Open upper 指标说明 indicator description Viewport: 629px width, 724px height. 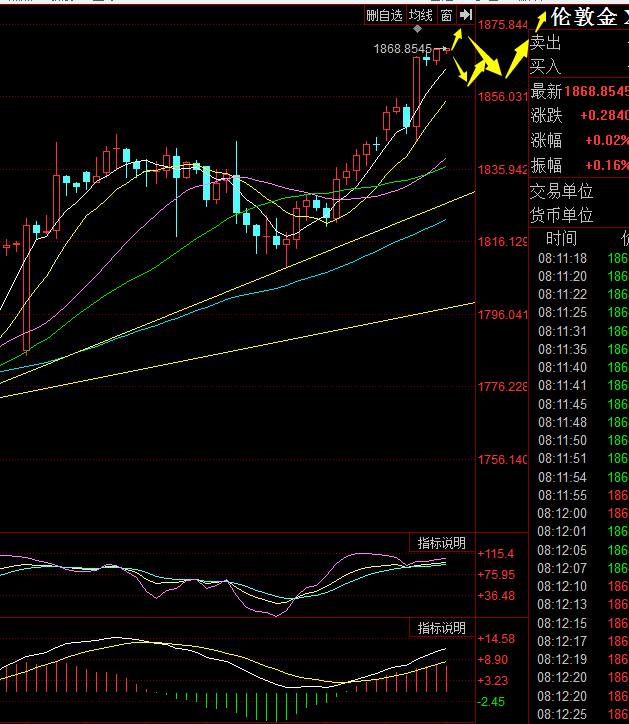(x=441, y=543)
